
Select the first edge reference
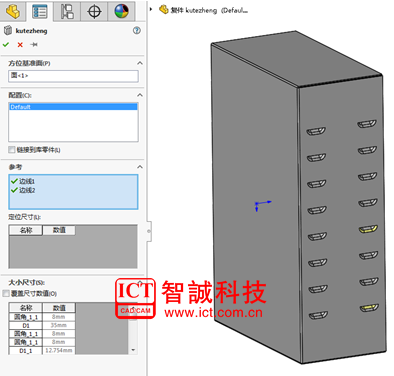[23, 181]
